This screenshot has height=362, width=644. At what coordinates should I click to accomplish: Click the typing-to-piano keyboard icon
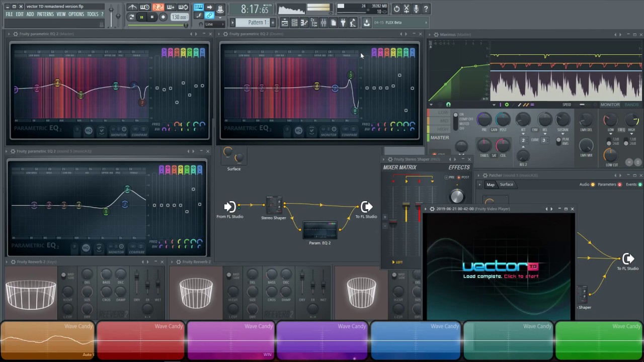point(199,7)
